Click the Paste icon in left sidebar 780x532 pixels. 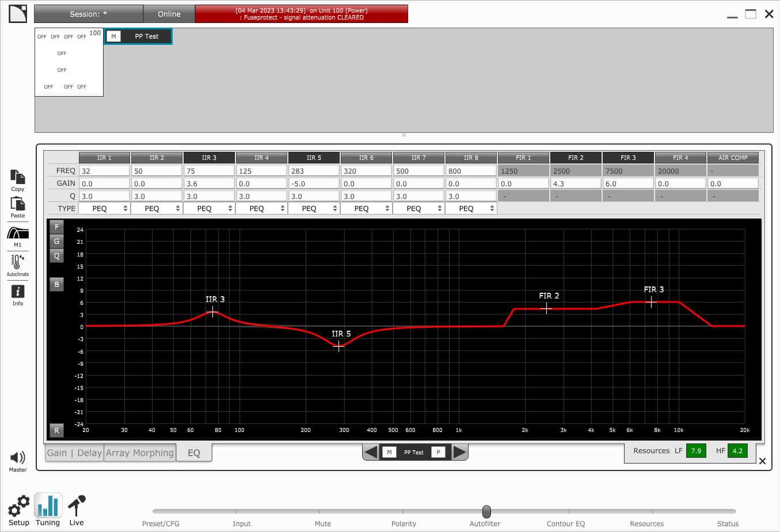click(x=18, y=204)
